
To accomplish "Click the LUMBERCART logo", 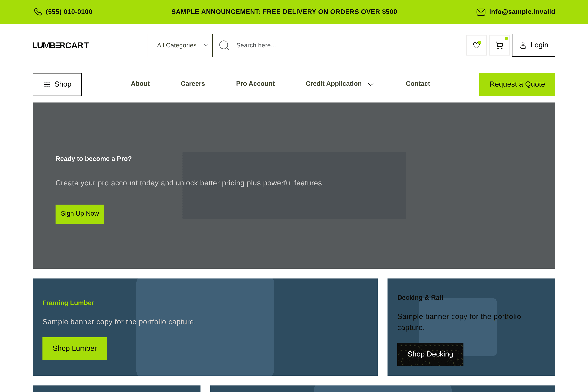I will coord(61,45).
